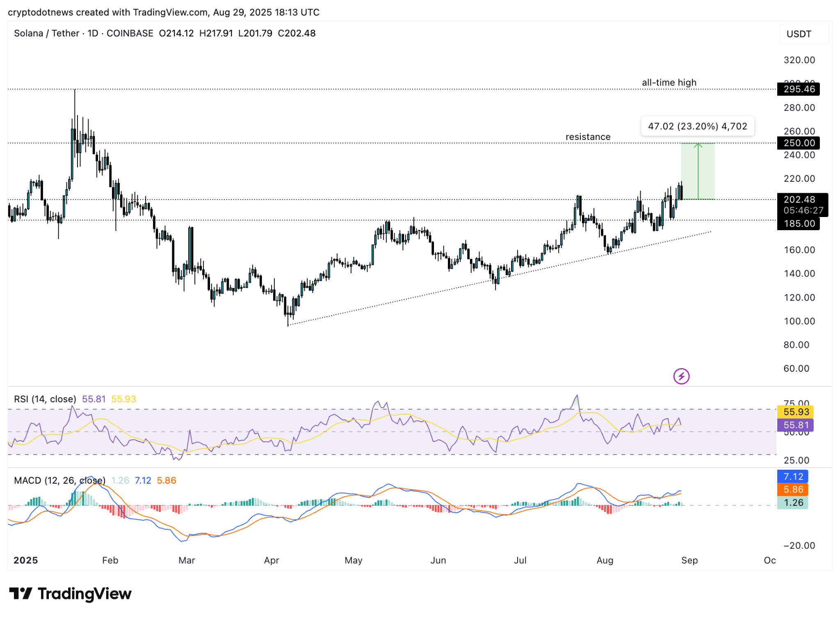
Task: Click the RSI (14, close) indicator title
Action: 45,399
